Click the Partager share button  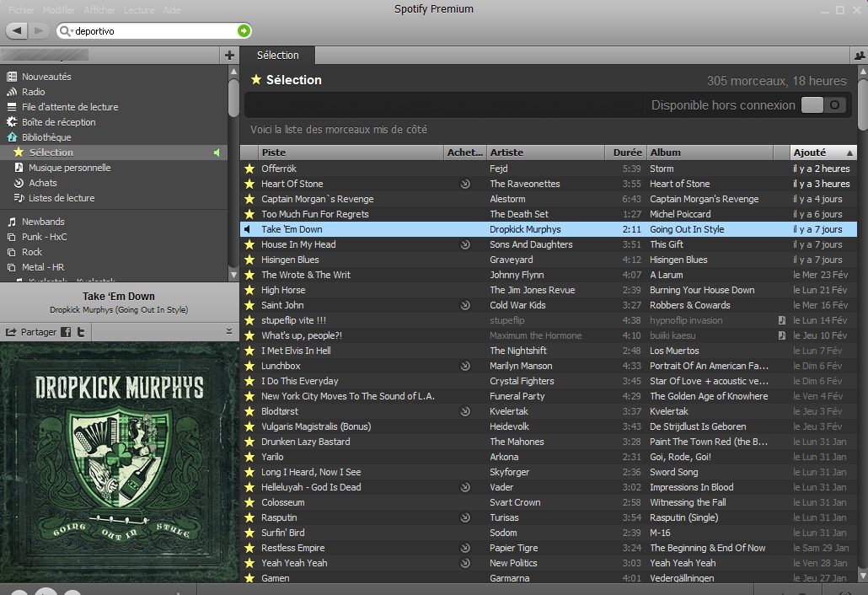pos(31,332)
